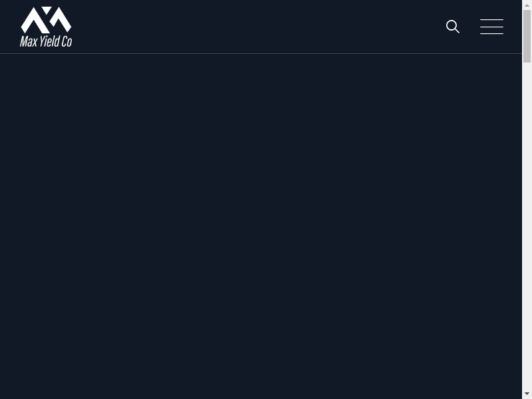Click the vertical scrollbar thumb

(x=527, y=37)
